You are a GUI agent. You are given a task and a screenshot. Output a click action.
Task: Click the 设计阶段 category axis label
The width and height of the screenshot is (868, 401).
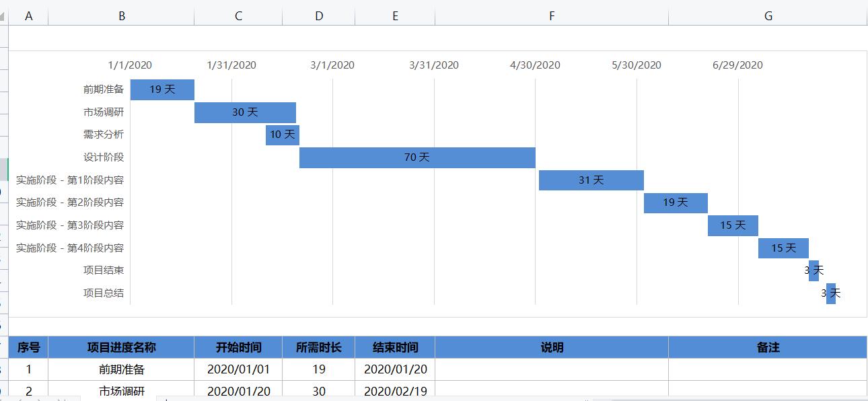coord(104,157)
